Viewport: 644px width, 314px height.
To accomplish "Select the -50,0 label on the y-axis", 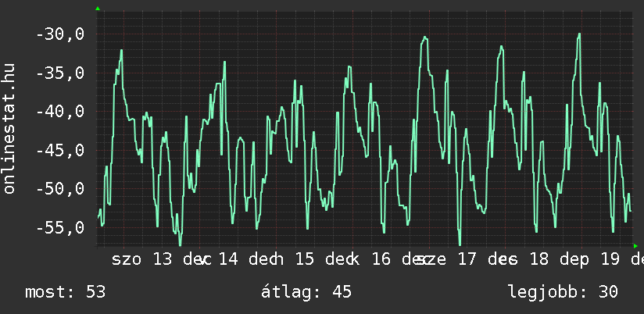I will pos(61,189).
